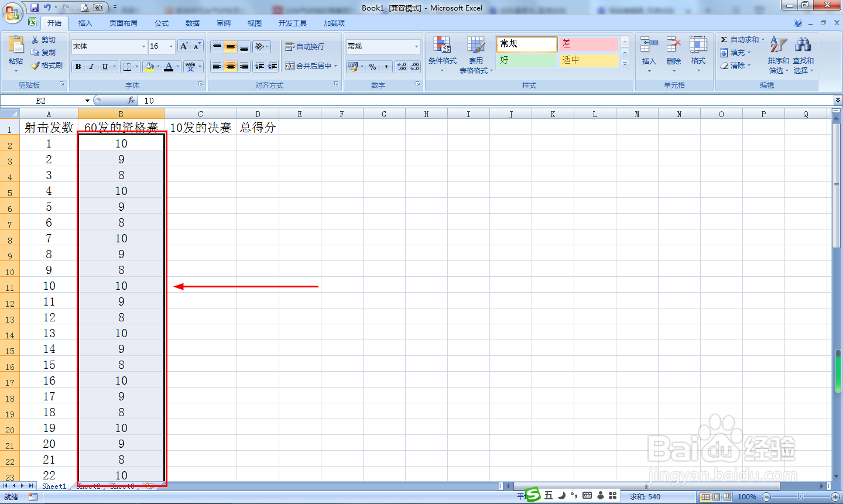Open the 宋体 font name dropdown
Screen dimensions: 843x504
click(x=143, y=46)
